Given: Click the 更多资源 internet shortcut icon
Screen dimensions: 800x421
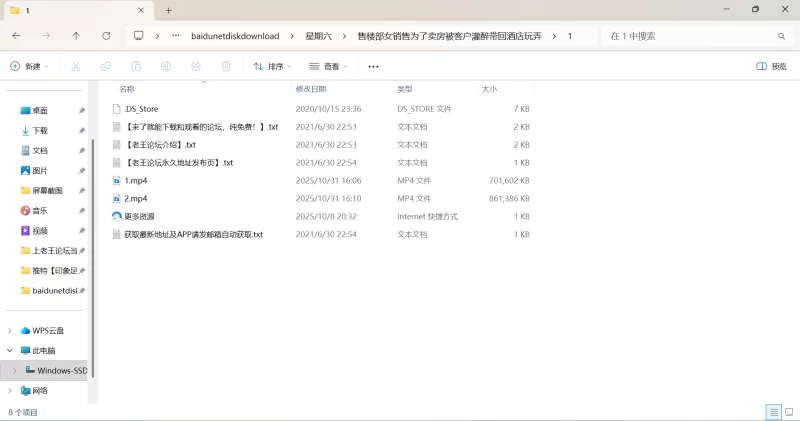Looking at the screenshot, I should point(116,216).
